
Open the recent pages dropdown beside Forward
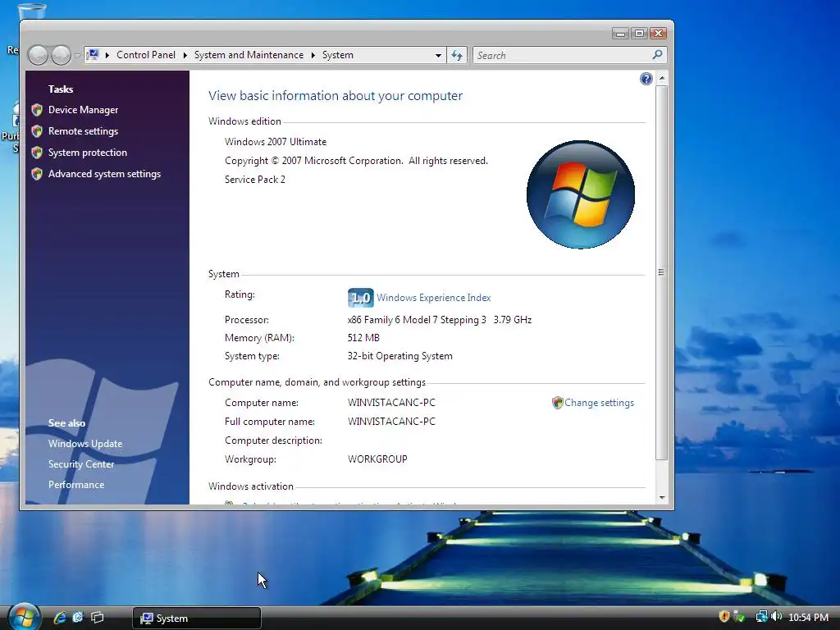click(77, 55)
